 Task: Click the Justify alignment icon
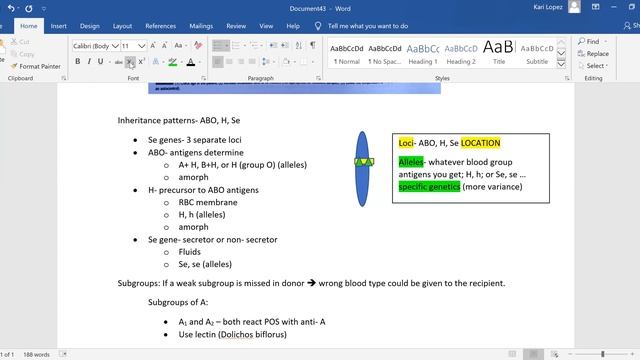252,62
